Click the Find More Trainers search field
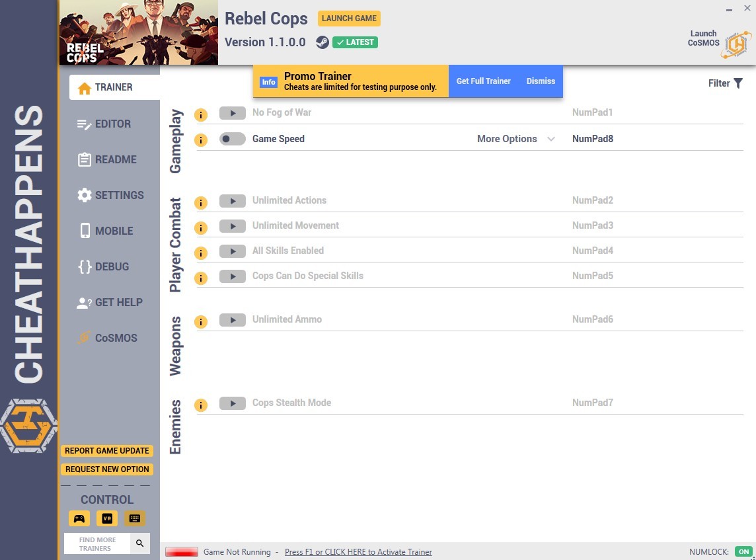 point(97,543)
